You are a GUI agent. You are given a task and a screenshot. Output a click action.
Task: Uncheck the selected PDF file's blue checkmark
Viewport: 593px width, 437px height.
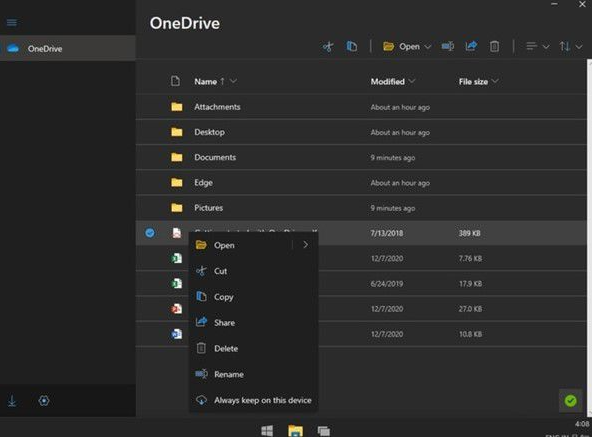pyautogui.click(x=150, y=233)
